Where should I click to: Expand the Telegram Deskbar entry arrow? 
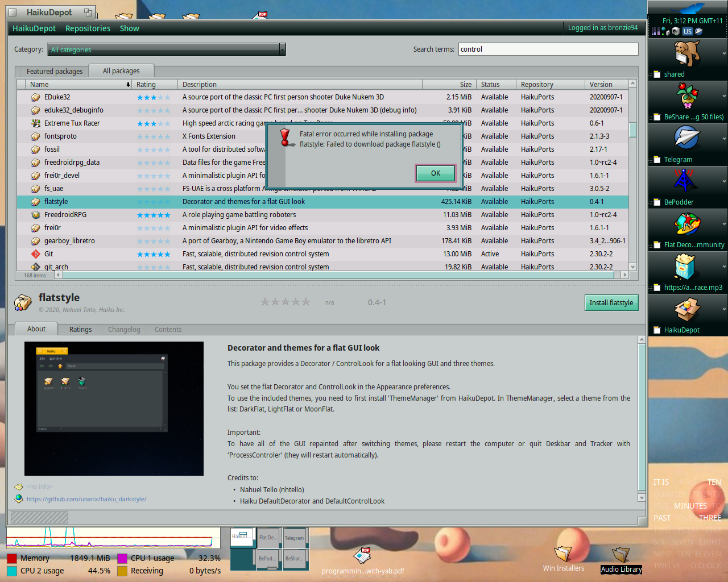click(724, 139)
